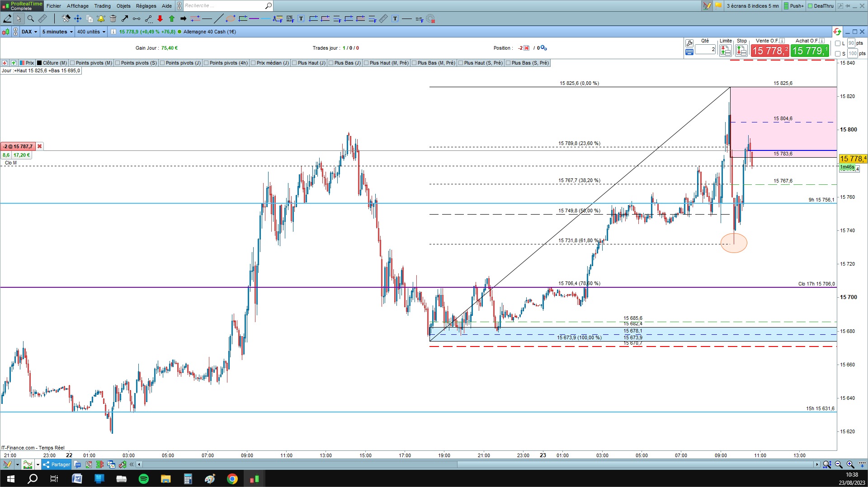The height and width of the screenshot is (487, 868).
Task: Select the diagonal line drawing tool
Action: tap(218, 19)
